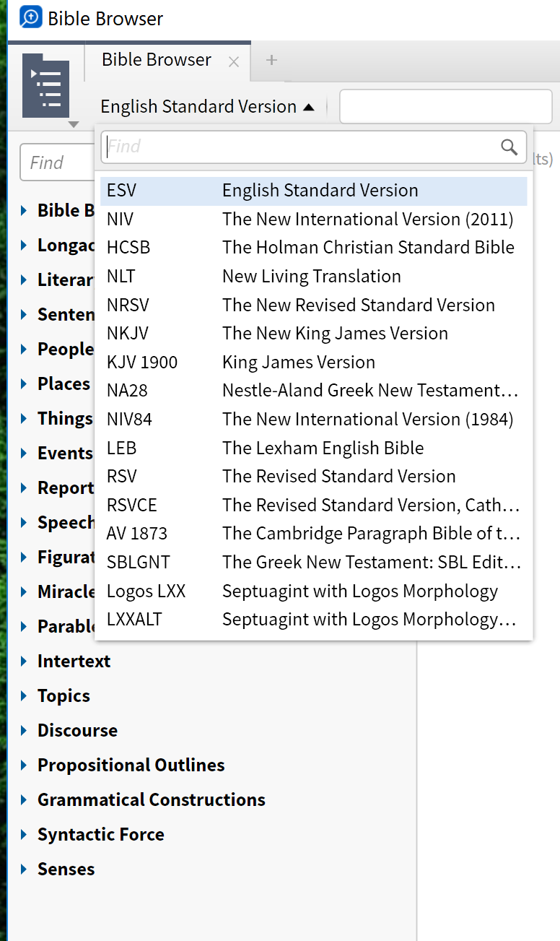The image size is (560, 941).
Task: Open a new tab with the plus button
Action: (271, 61)
